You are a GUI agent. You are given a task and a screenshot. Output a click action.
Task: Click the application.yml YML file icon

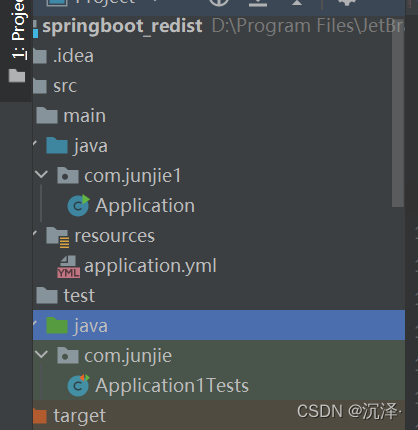(x=68, y=267)
